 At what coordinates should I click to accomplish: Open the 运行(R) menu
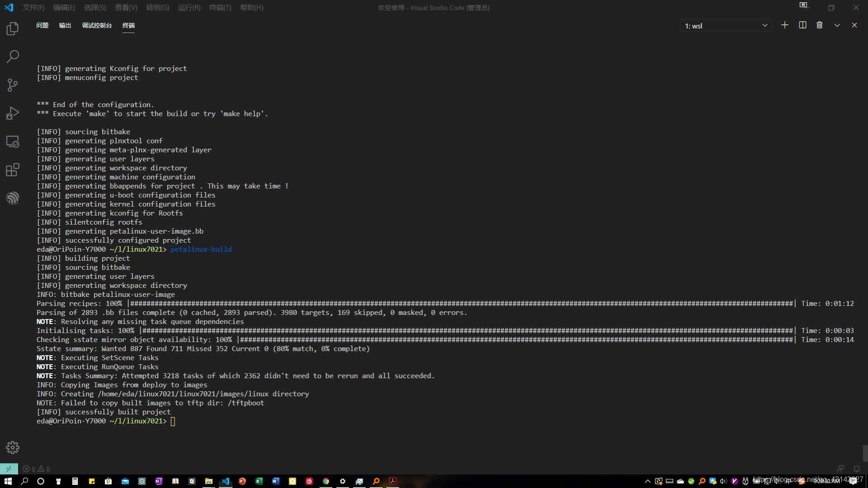click(189, 8)
